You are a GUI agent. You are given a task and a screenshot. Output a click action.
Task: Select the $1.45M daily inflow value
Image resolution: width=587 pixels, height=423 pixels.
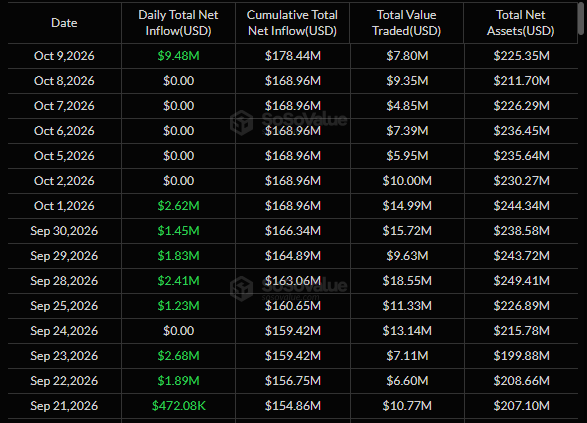click(x=178, y=231)
